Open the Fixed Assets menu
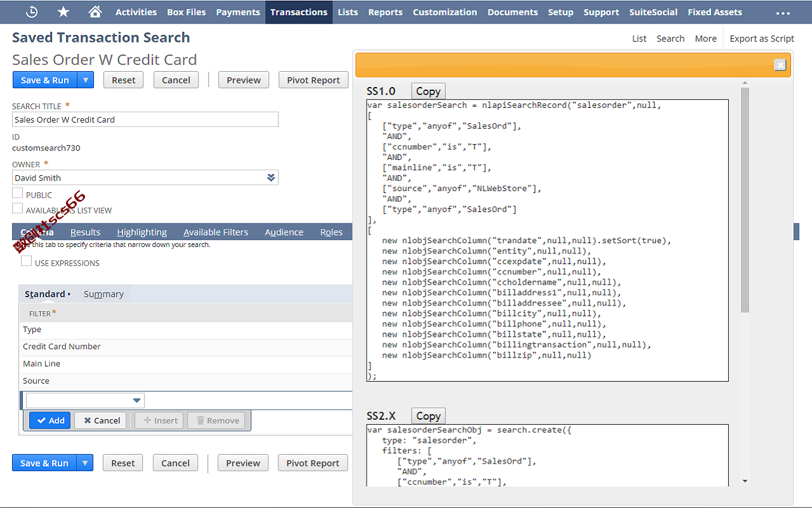 tap(714, 12)
